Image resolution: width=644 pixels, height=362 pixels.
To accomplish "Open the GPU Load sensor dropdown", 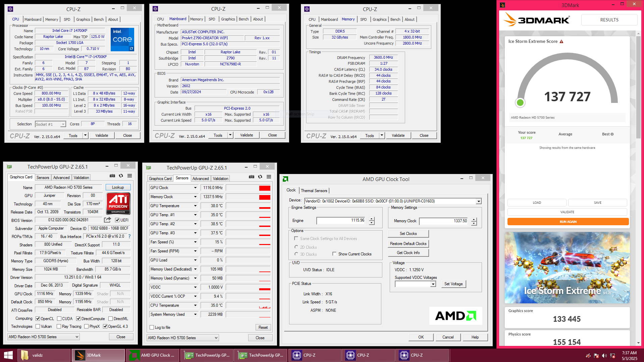I will (x=195, y=260).
